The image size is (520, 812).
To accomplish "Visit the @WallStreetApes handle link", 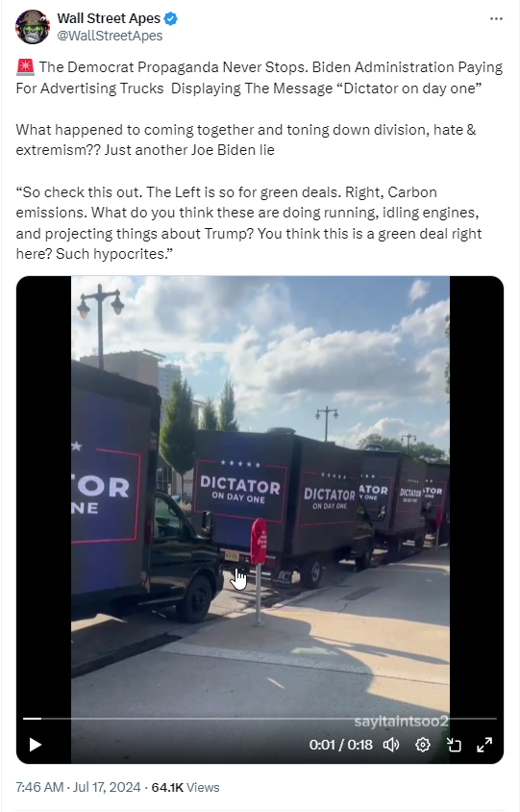I will [110, 36].
